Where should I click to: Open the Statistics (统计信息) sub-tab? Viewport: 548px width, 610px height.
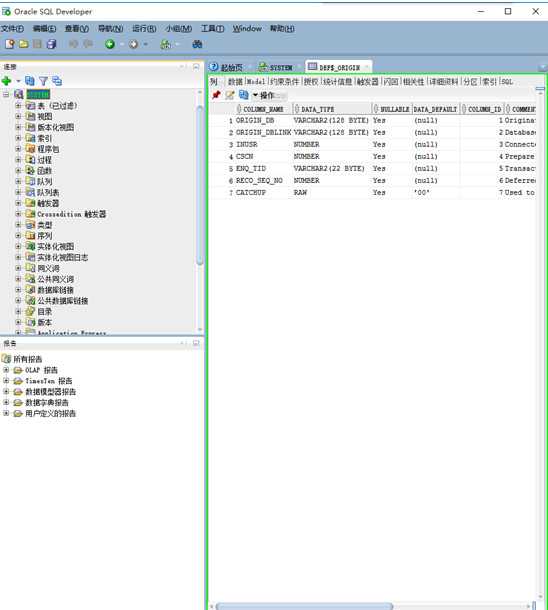pyautogui.click(x=338, y=82)
